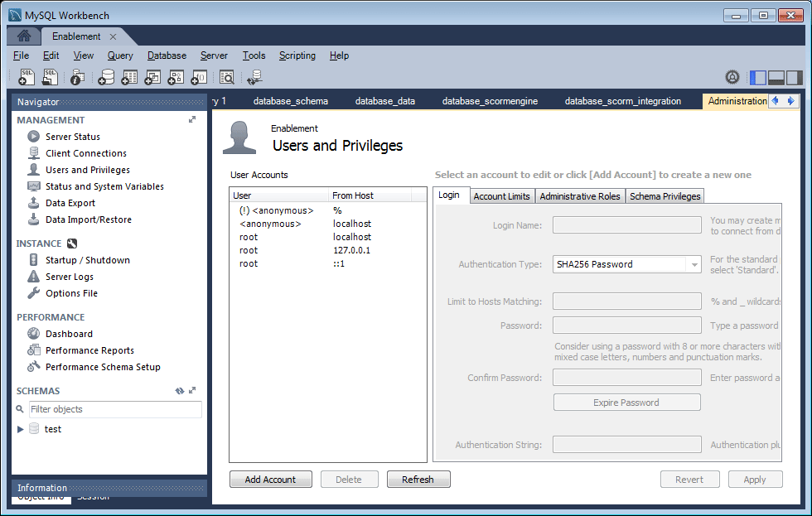Image resolution: width=812 pixels, height=516 pixels.
Task: Select root account with host 127.0.0.1
Action: [x=328, y=250]
